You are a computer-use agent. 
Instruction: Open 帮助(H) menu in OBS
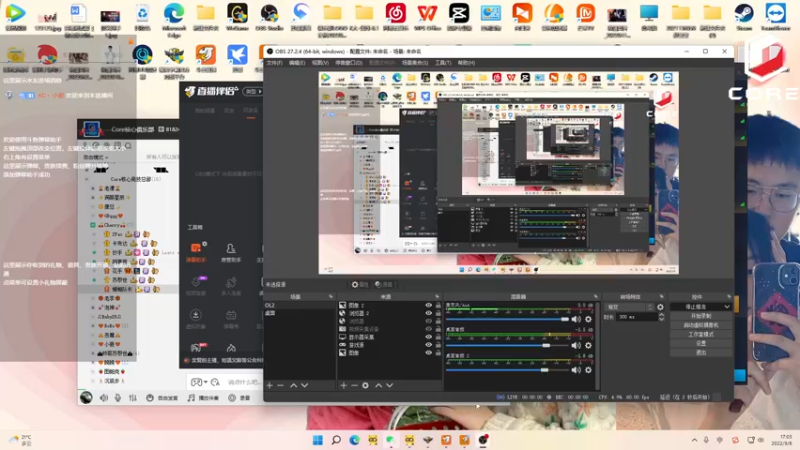click(466, 63)
